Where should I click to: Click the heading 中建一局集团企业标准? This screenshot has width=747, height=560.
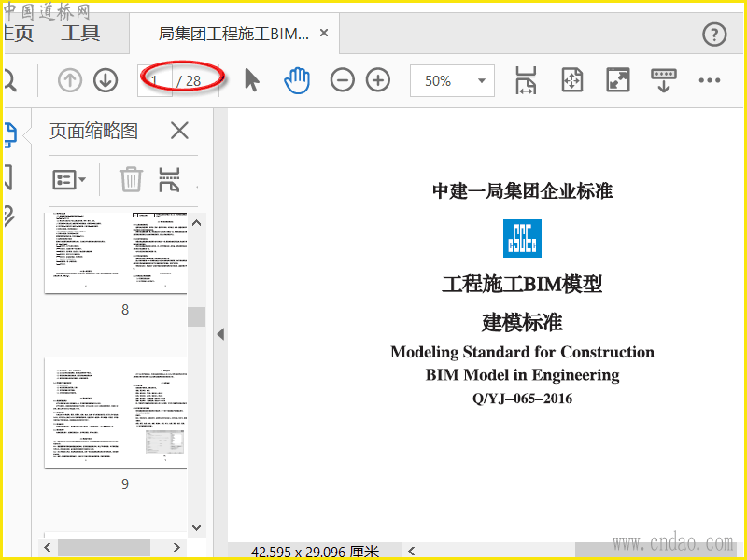pyautogui.click(x=522, y=191)
